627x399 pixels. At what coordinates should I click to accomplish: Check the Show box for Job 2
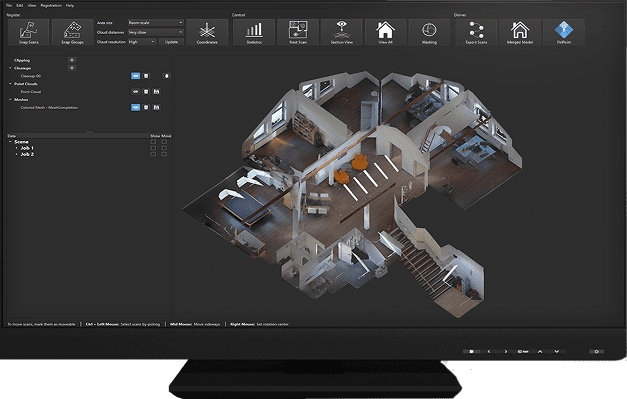153,154
